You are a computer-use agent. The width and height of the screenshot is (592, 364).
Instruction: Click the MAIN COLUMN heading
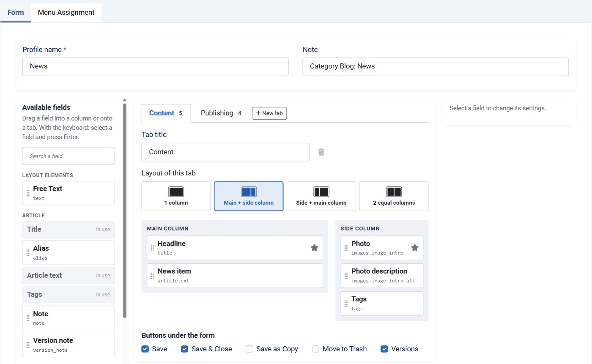(168, 229)
